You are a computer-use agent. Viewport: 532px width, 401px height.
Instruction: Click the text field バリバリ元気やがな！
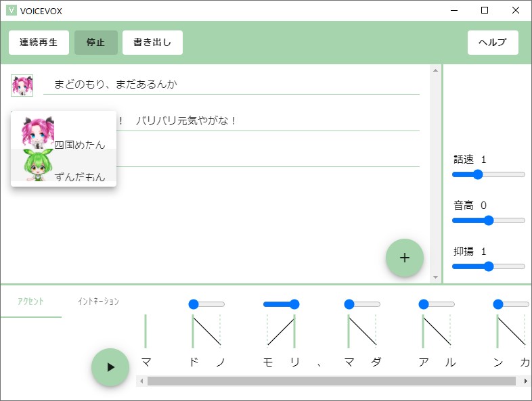pos(268,120)
